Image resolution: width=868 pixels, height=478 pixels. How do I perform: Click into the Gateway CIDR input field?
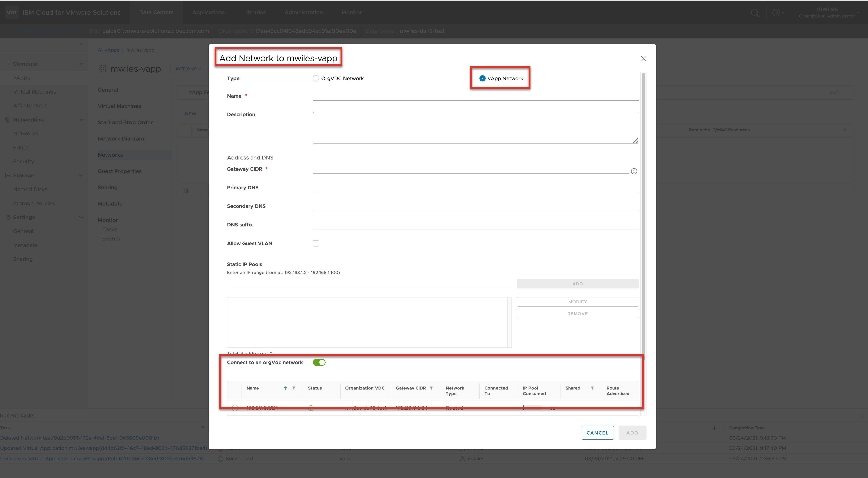pyautogui.click(x=470, y=169)
